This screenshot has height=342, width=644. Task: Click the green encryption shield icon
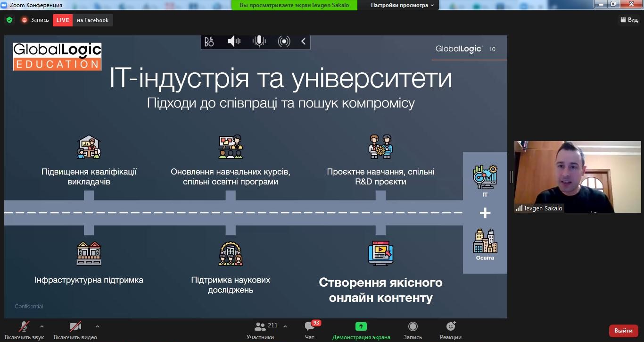pos(9,20)
